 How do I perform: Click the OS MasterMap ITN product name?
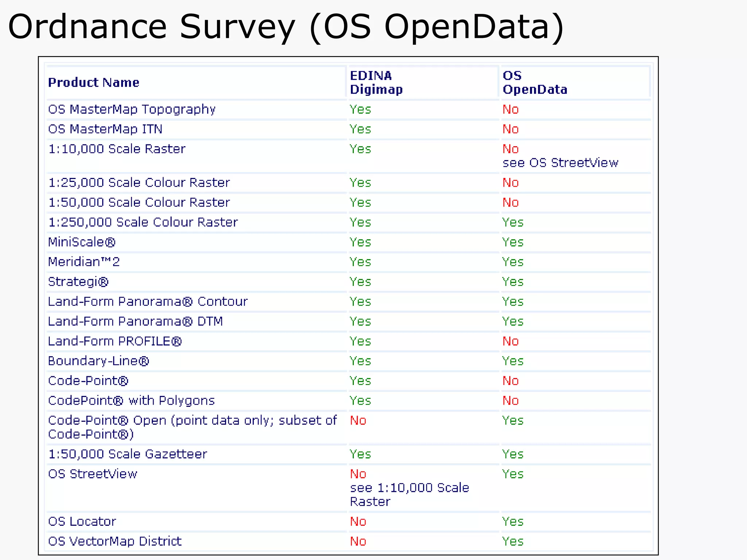[105, 129]
